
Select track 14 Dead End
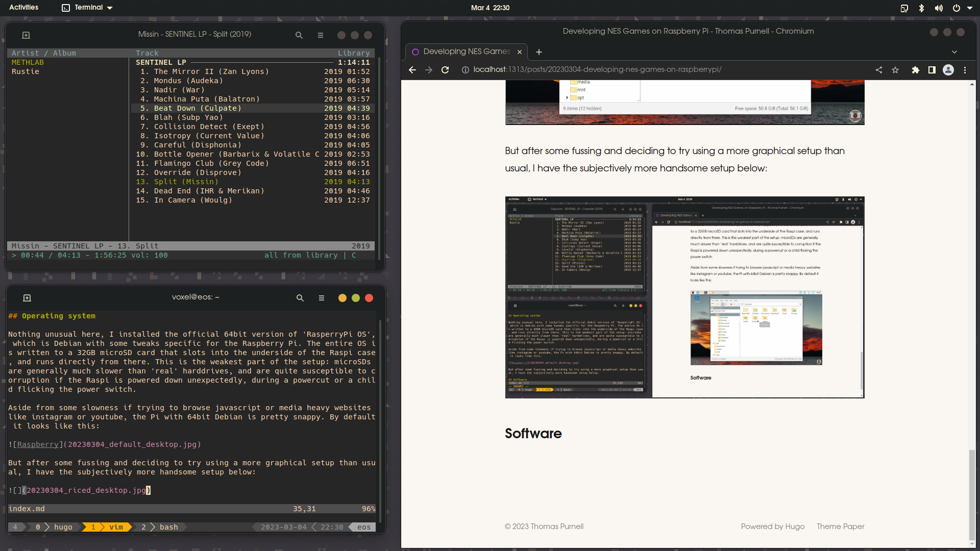[253, 191]
